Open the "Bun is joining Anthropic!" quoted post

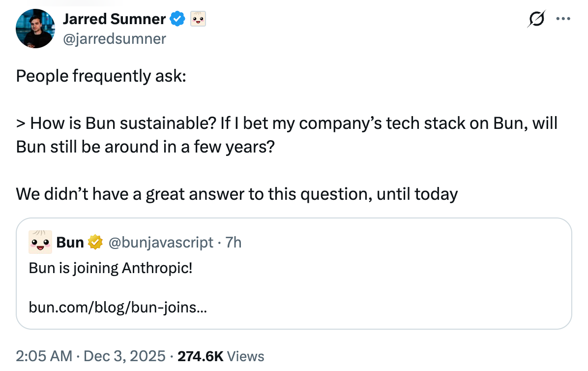pos(110,268)
